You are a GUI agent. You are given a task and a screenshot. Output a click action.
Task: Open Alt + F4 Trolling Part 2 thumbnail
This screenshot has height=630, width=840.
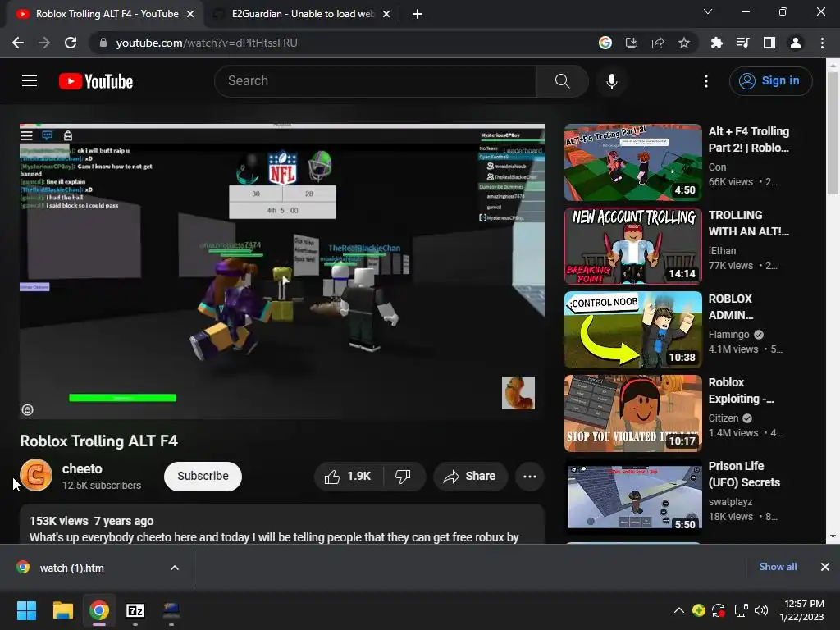(632, 162)
